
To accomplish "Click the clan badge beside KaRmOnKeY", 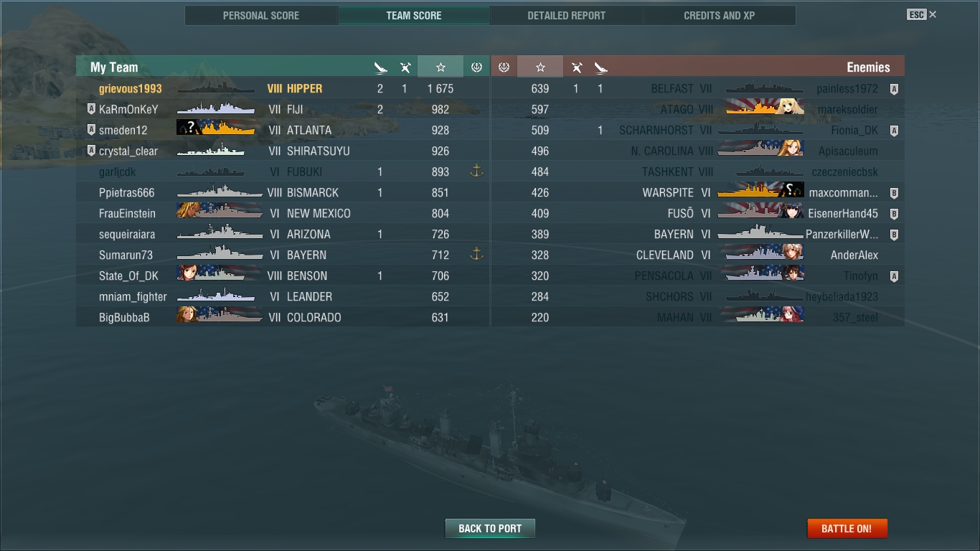I will [x=91, y=110].
